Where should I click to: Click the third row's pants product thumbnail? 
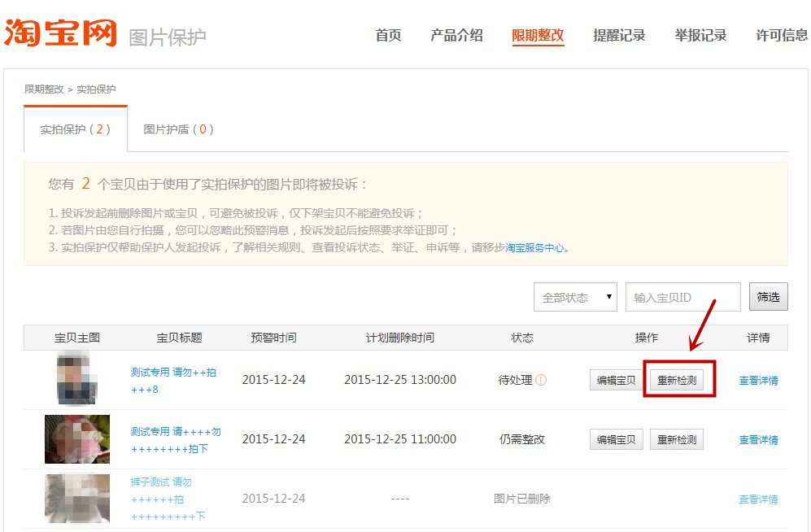pyautogui.click(x=76, y=497)
